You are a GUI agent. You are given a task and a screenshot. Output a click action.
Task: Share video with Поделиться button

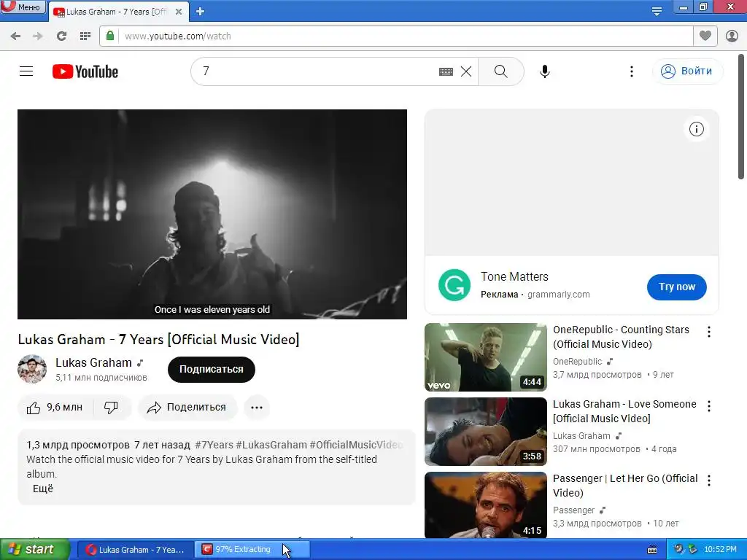[x=187, y=408]
